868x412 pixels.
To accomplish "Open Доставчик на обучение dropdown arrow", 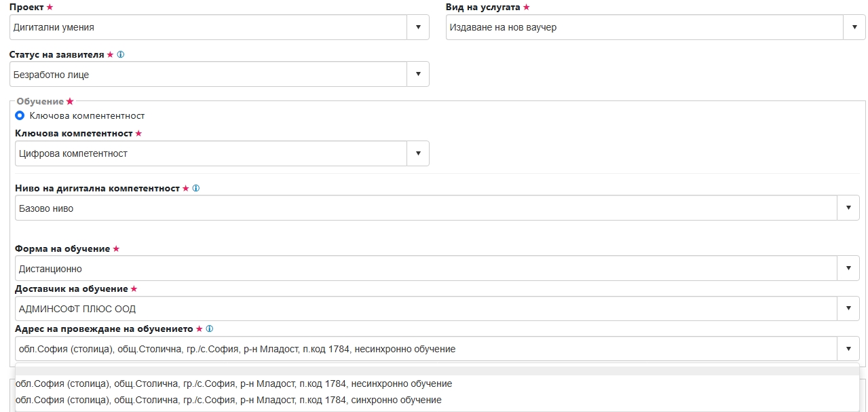I will [848, 308].
